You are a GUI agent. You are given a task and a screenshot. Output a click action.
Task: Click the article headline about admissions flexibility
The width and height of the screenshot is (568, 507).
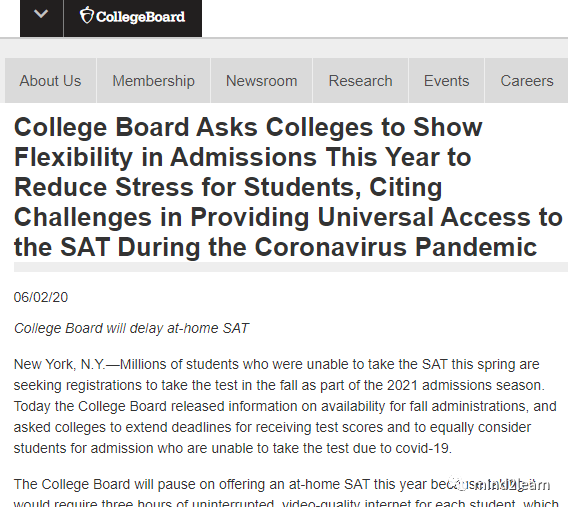[288, 187]
